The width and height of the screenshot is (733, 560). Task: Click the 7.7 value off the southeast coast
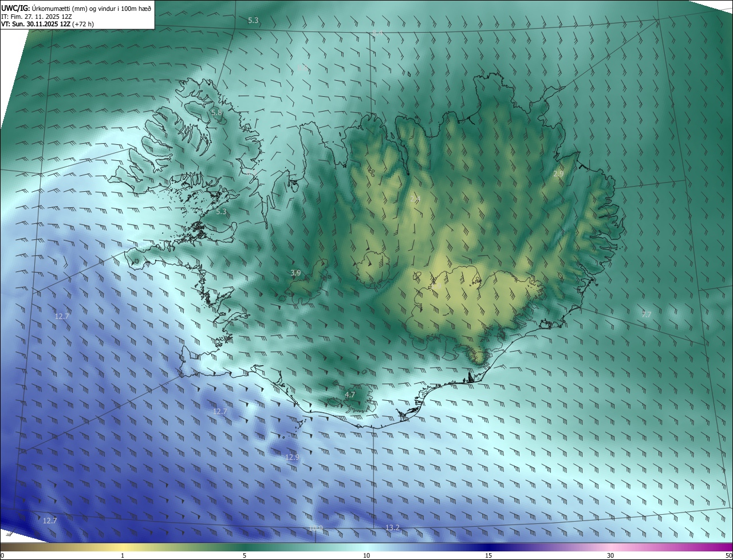(x=647, y=314)
